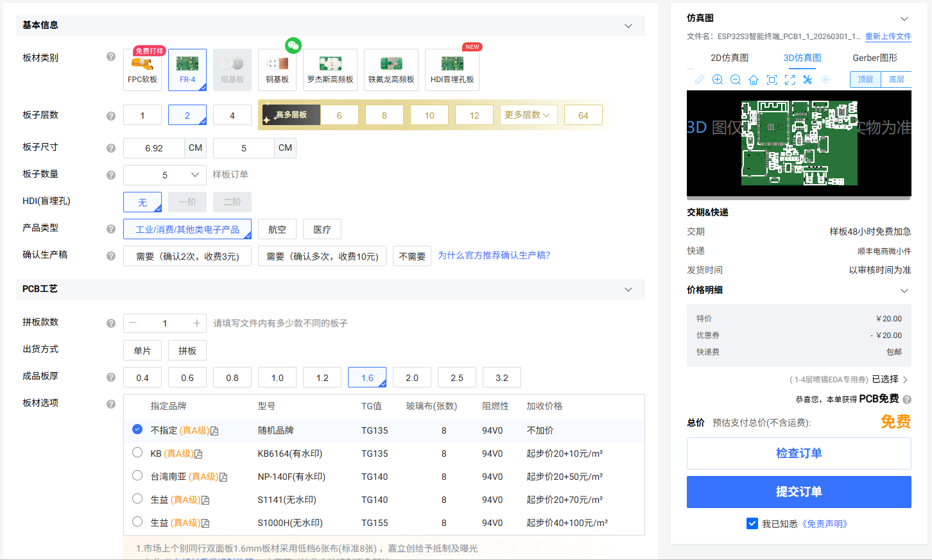Viewport: 932px width, 560px height.
Task: Click help icon next to 板子数量
Action: pyautogui.click(x=111, y=175)
